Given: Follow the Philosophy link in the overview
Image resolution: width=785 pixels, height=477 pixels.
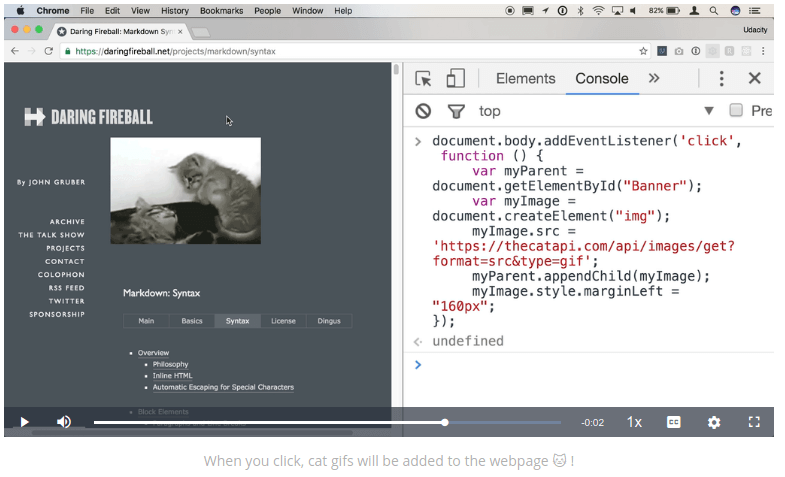Looking at the screenshot, I should (x=170, y=364).
